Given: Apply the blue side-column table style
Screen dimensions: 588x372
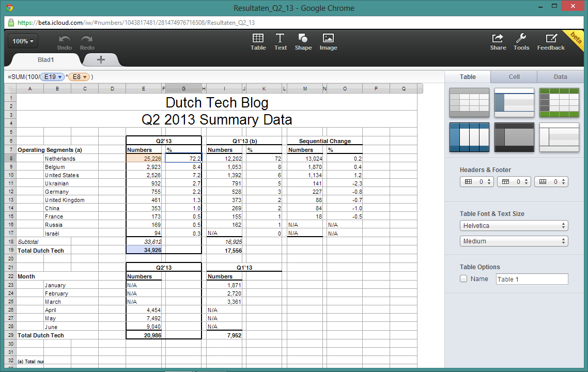Looking at the screenshot, I should (514, 103).
